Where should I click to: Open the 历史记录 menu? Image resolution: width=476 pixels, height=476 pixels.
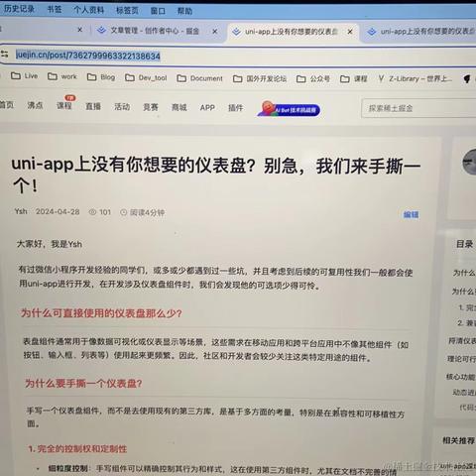(19, 9)
